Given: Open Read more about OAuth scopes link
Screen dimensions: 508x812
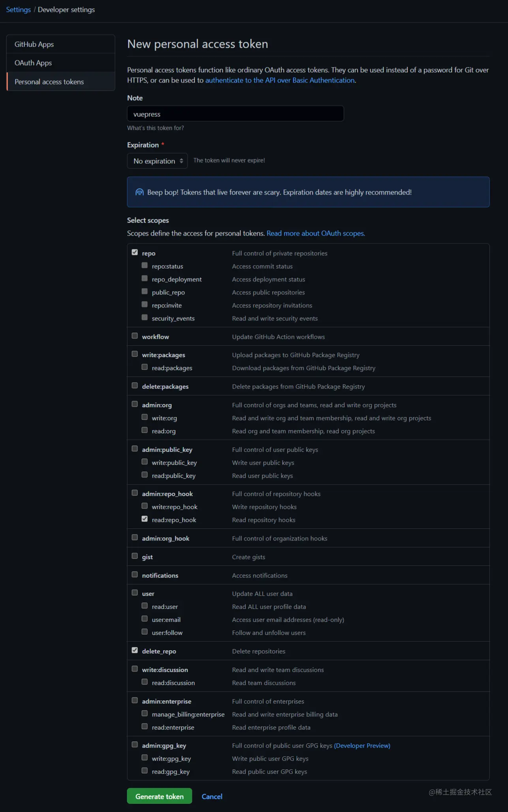Looking at the screenshot, I should pyautogui.click(x=316, y=233).
